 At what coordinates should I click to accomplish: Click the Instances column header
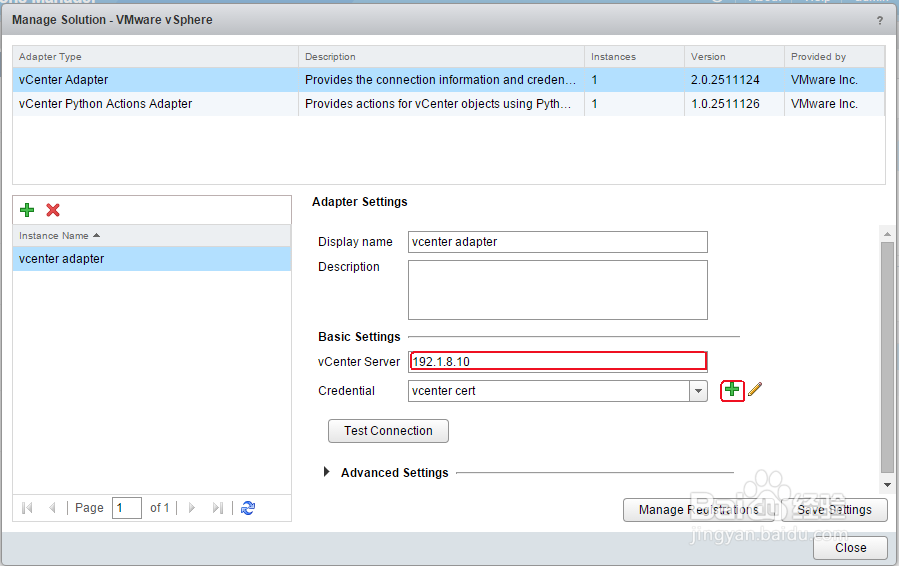[x=634, y=57]
